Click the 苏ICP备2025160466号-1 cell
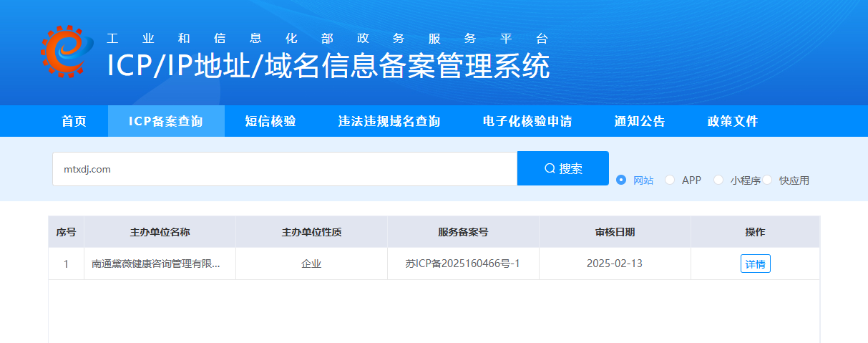 coord(464,264)
